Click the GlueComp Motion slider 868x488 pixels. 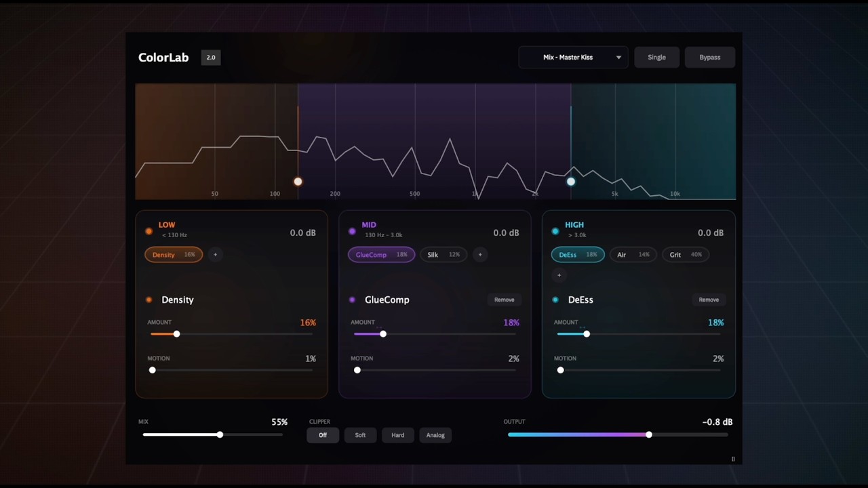(x=435, y=370)
